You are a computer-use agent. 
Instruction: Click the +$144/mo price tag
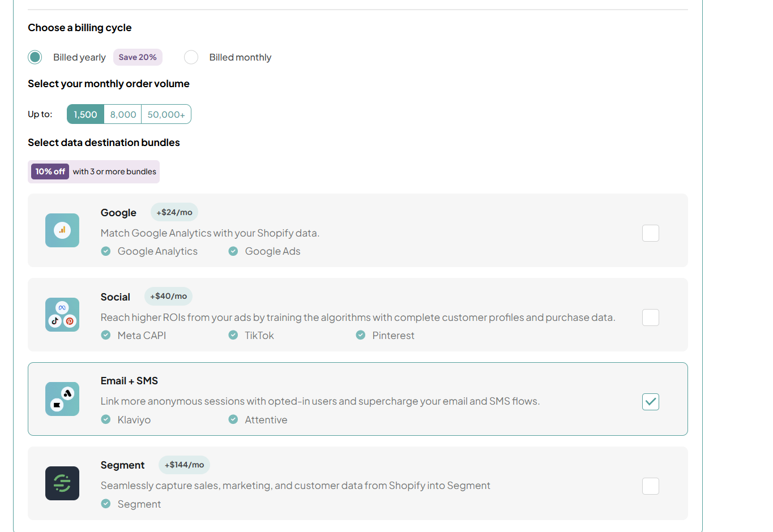click(184, 465)
